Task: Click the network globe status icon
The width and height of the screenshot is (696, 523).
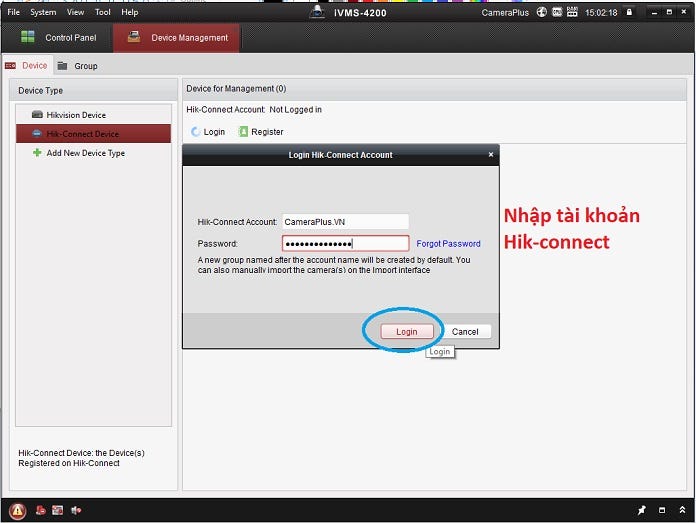Action: [x=542, y=12]
